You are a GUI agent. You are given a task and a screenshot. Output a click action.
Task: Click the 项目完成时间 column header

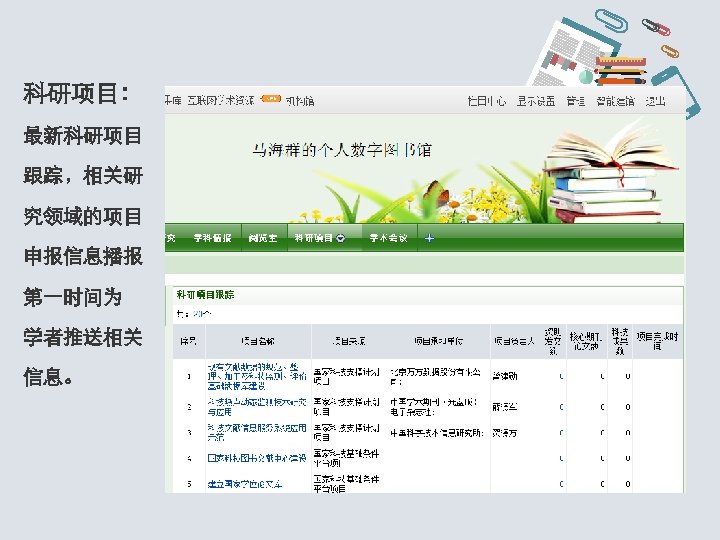click(657, 341)
